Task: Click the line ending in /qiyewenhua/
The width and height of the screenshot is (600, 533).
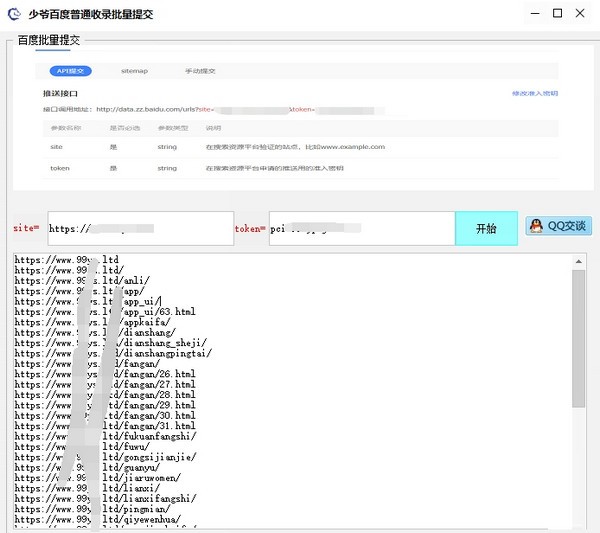Action: coord(98,519)
